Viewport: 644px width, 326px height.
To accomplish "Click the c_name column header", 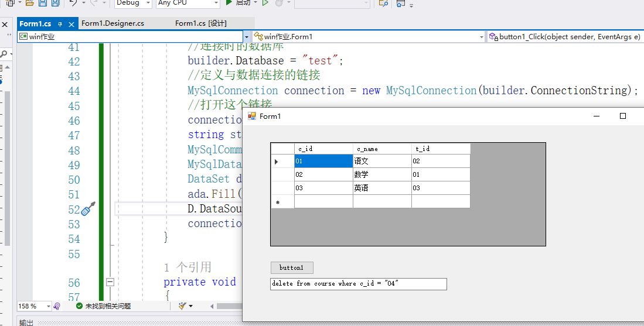I will pos(383,149).
